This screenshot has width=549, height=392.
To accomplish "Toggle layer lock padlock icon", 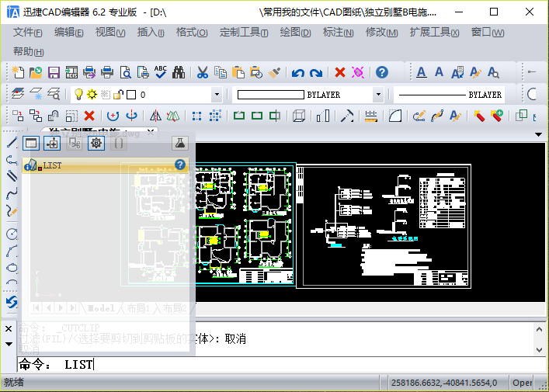I will pyautogui.click(x=118, y=95).
